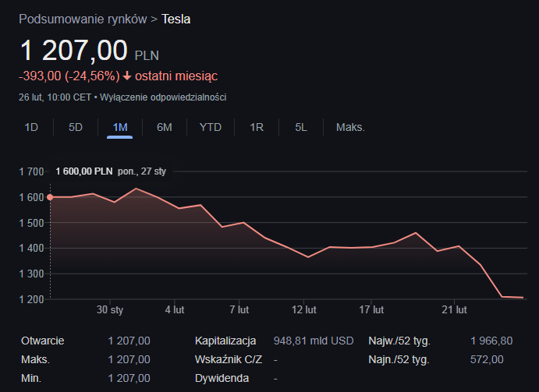Switch chart to the 1D range
This screenshot has width=539, height=392.
click(31, 127)
